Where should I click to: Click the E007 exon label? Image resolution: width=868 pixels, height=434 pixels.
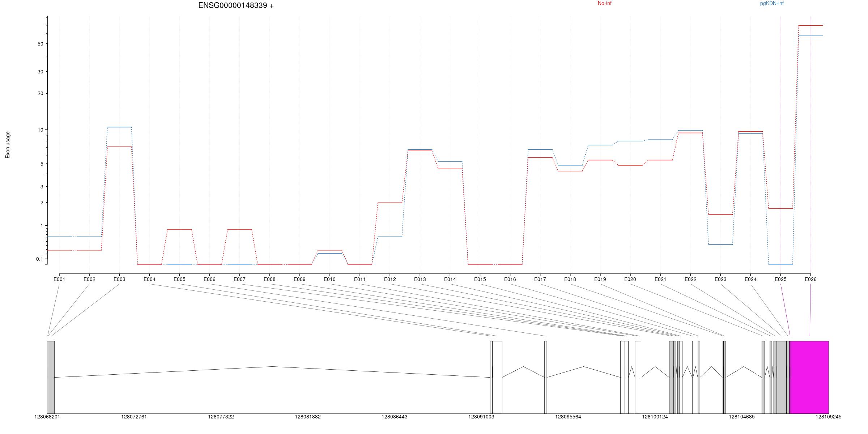pos(239,279)
